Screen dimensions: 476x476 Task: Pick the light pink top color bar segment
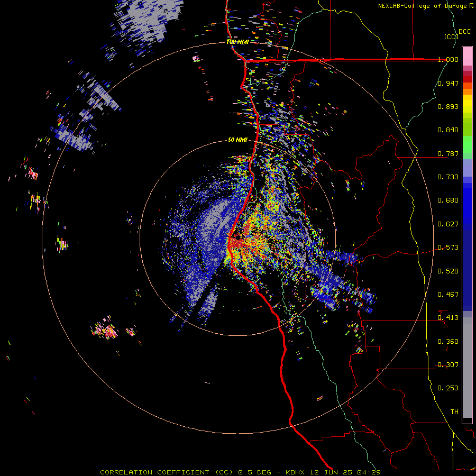pos(467,57)
